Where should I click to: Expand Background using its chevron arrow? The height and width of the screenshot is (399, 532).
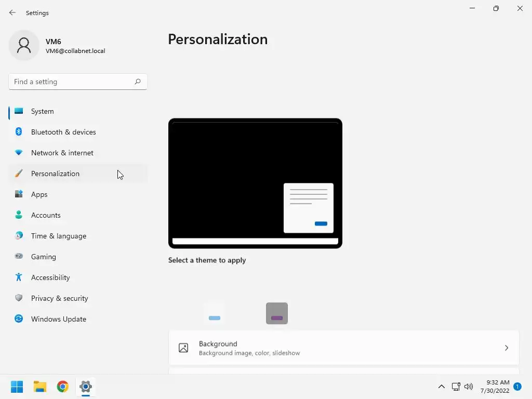(506, 348)
